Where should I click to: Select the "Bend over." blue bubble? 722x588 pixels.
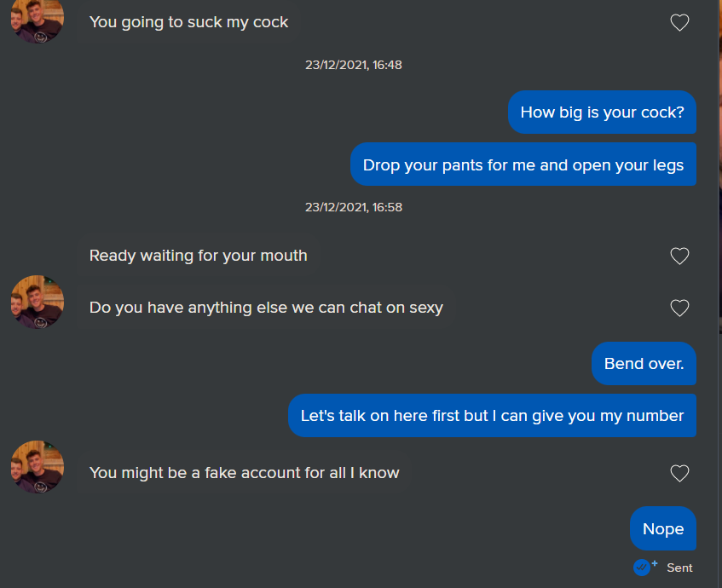644,364
